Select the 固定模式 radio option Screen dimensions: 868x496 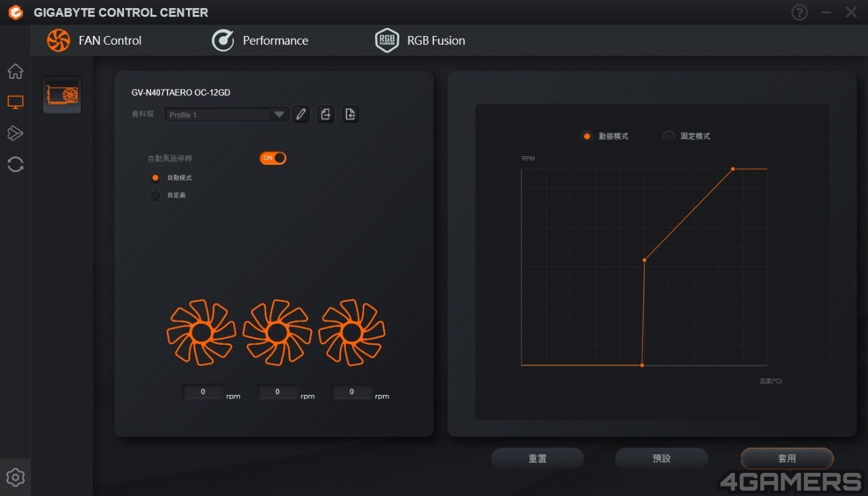click(669, 136)
